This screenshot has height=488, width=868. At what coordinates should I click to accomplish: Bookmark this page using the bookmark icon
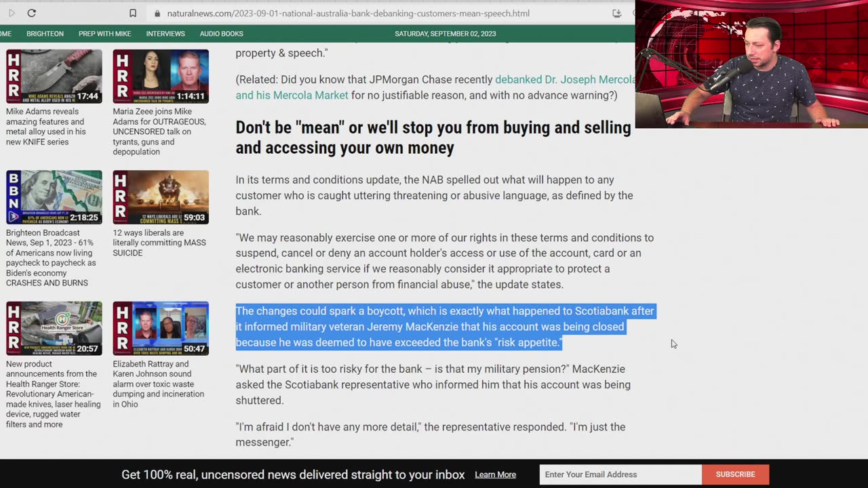133,13
